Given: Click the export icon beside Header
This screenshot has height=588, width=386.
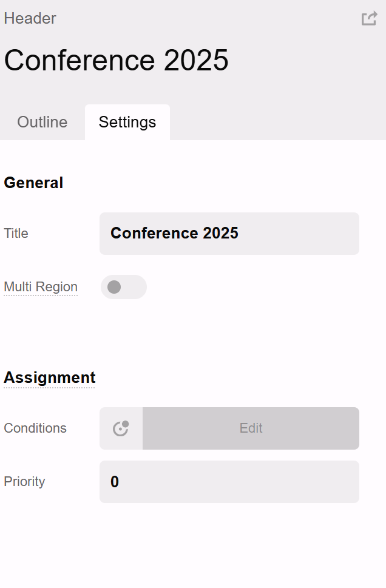Looking at the screenshot, I should [x=369, y=19].
